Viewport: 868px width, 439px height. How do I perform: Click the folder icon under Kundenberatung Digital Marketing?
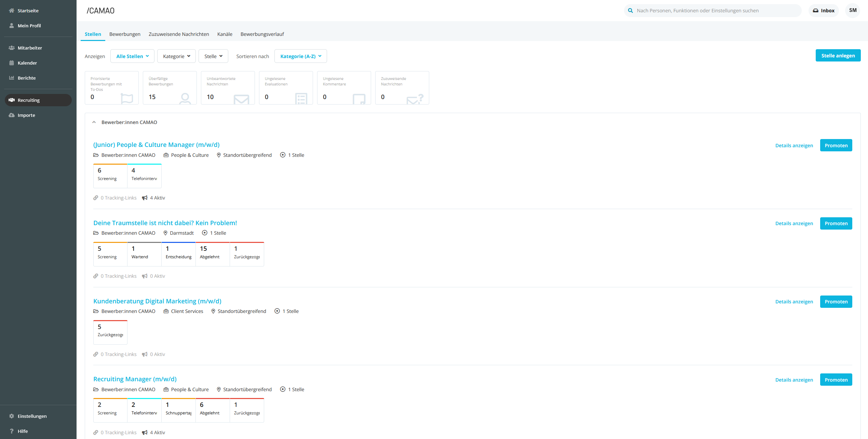[96, 311]
